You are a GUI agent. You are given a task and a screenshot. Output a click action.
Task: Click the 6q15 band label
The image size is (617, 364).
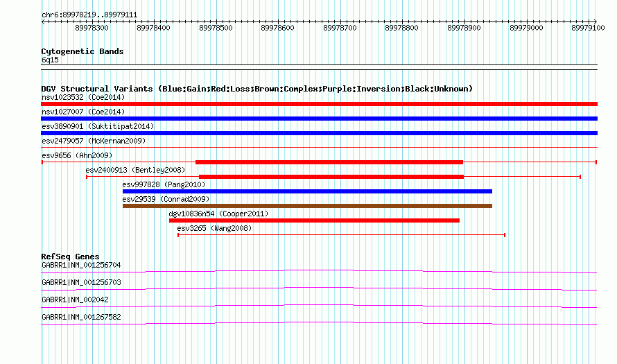coord(50,60)
